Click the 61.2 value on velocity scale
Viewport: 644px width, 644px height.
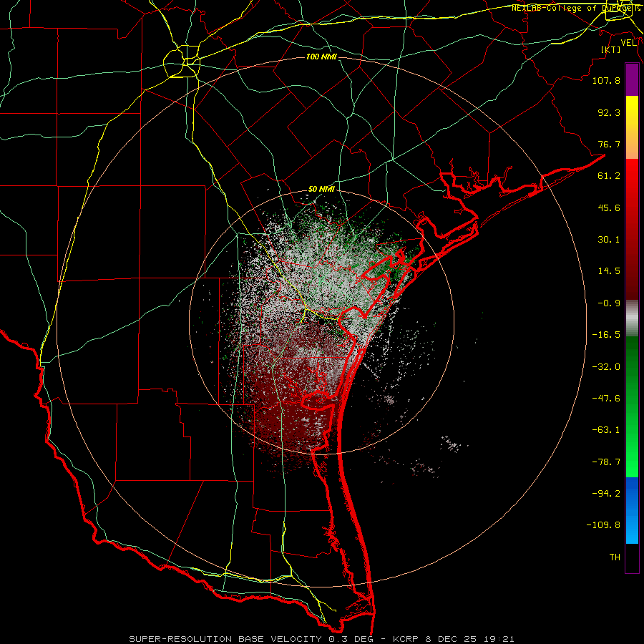[609, 176]
